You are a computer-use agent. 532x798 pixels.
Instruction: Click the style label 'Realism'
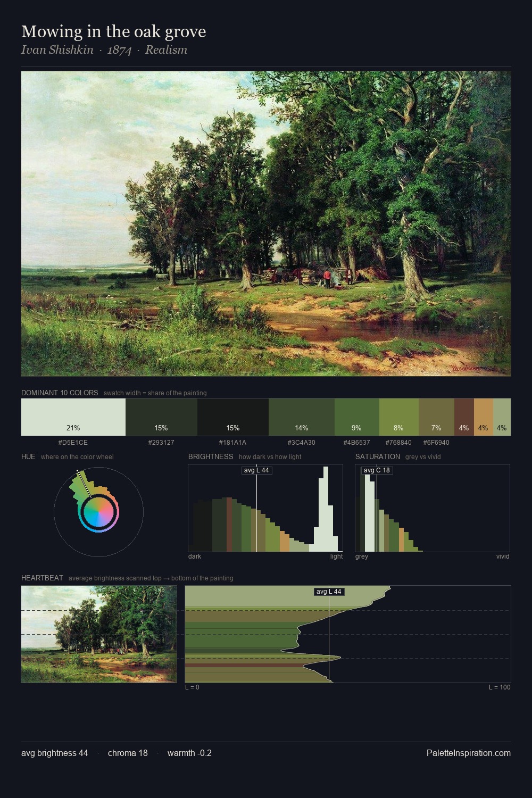166,50
